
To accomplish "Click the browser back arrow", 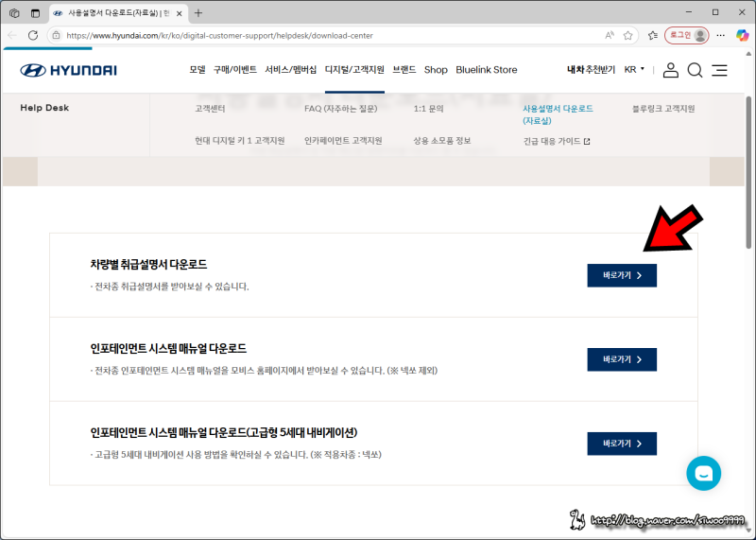I will point(12,35).
